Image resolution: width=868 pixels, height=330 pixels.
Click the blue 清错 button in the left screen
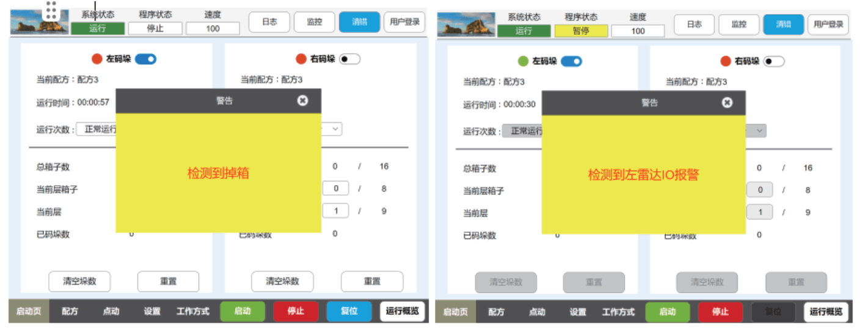360,22
